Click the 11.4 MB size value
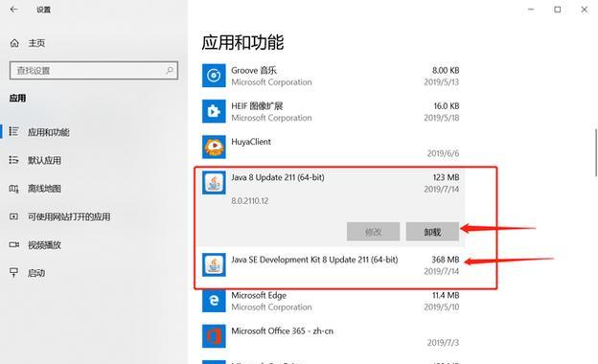 [x=446, y=295]
